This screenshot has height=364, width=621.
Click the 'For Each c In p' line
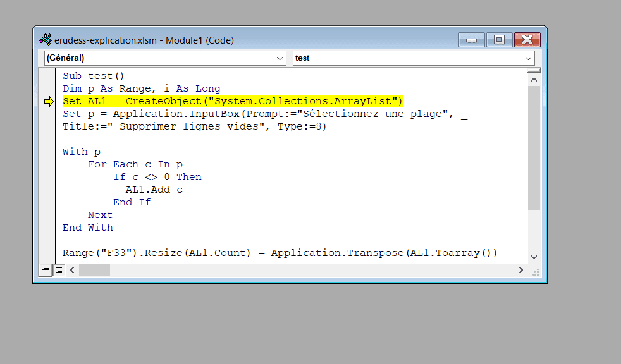(135, 164)
